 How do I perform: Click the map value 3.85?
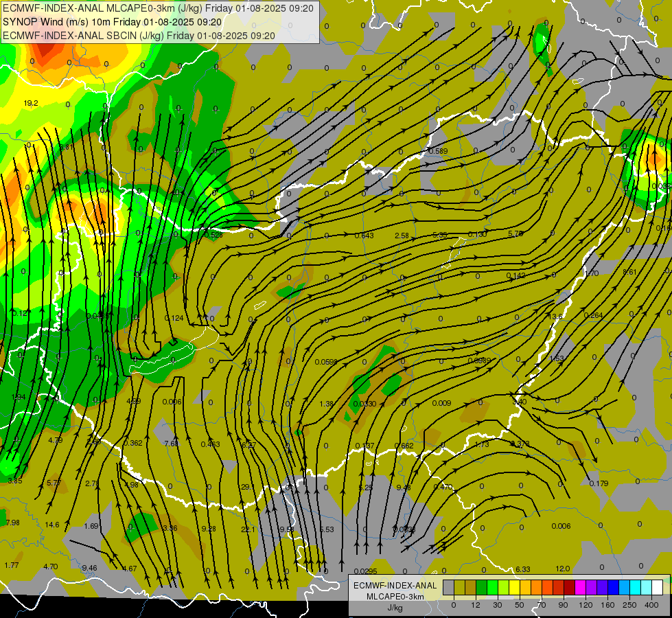(x=14, y=481)
